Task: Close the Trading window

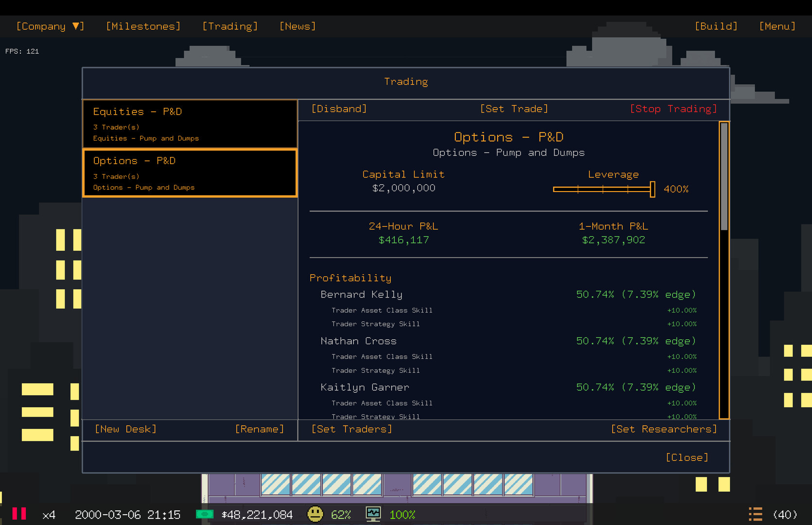Action: (x=687, y=457)
